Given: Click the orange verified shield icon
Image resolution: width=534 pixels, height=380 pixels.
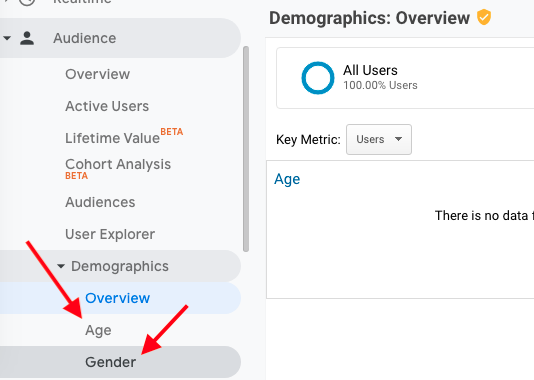Looking at the screenshot, I should point(484,17).
